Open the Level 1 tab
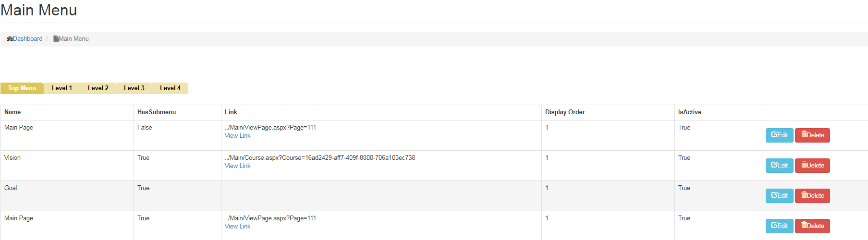Screen dimensions: 868x240 (x=62, y=88)
